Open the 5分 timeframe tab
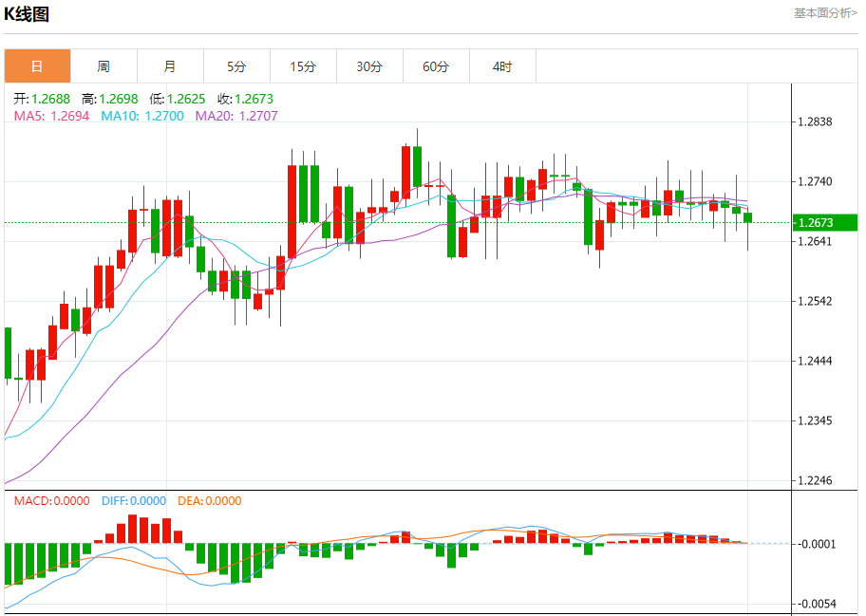The width and height of the screenshot is (866, 616). [236, 66]
